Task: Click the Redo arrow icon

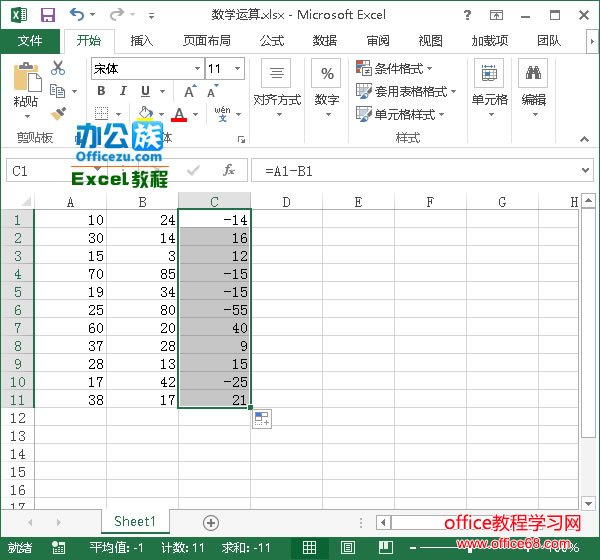Action: pos(116,15)
